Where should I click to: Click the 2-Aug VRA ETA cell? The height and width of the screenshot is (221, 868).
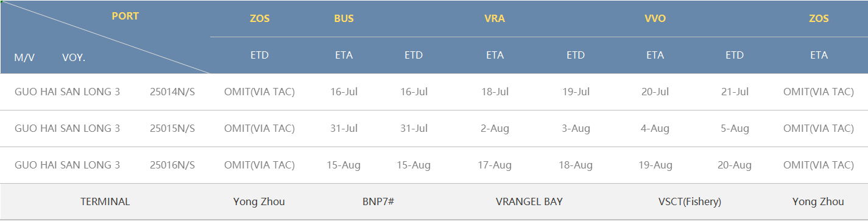tap(495, 129)
